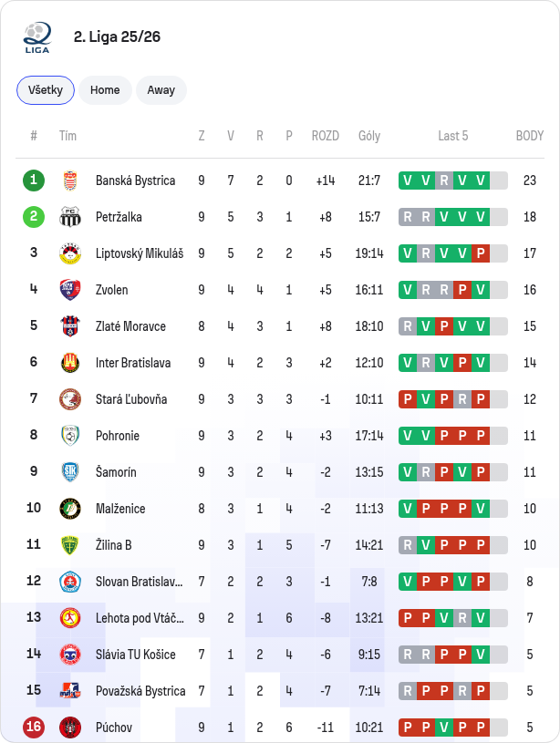Sort table by BODY column header
Viewport: 560px width, 743px height.
click(530, 136)
